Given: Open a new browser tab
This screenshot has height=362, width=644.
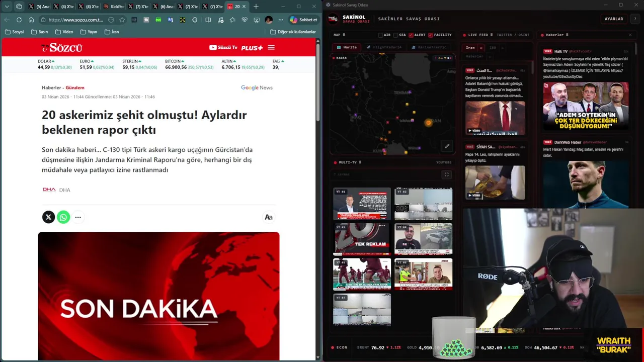Looking at the screenshot, I should pyautogui.click(x=256, y=7).
